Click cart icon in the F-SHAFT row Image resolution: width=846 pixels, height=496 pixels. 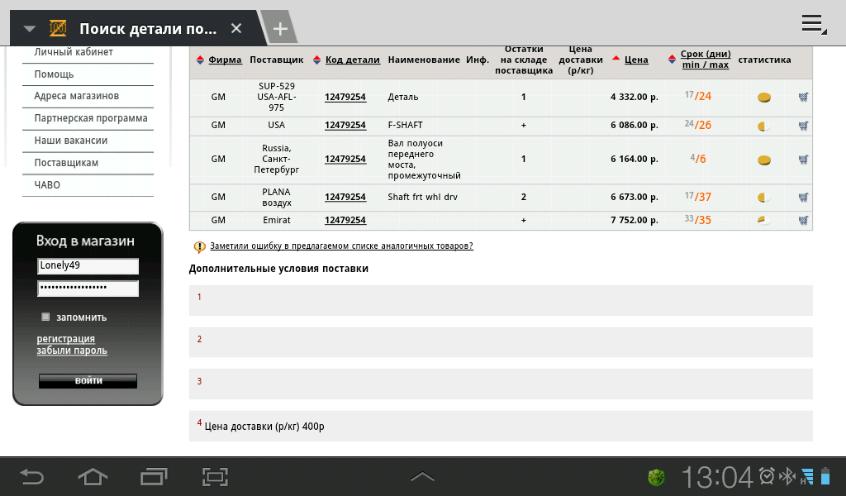(803, 126)
